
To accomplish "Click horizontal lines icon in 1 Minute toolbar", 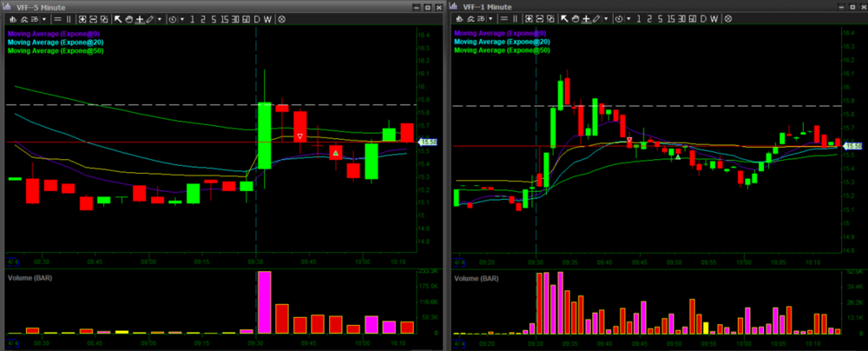I will pos(503,19).
